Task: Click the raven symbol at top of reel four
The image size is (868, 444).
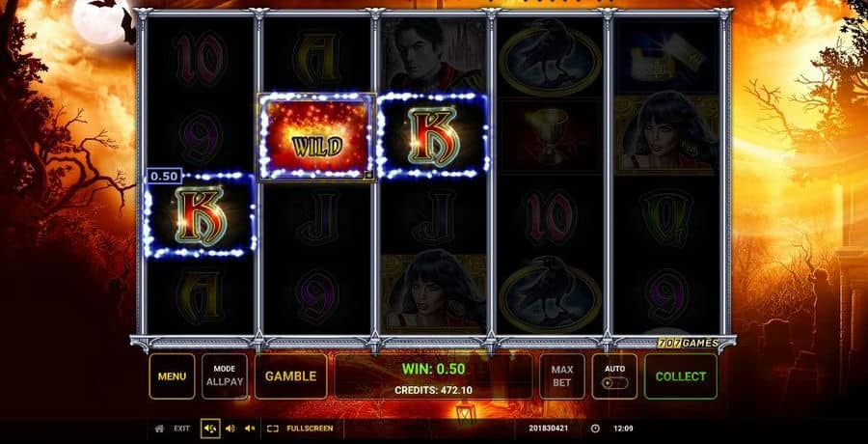Action: 550,56
